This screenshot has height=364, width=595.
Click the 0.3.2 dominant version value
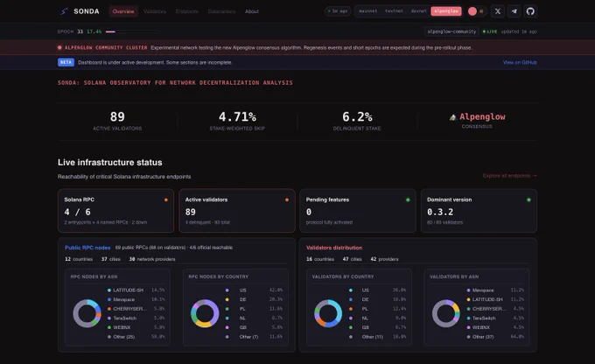pyautogui.click(x=440, y=212)
